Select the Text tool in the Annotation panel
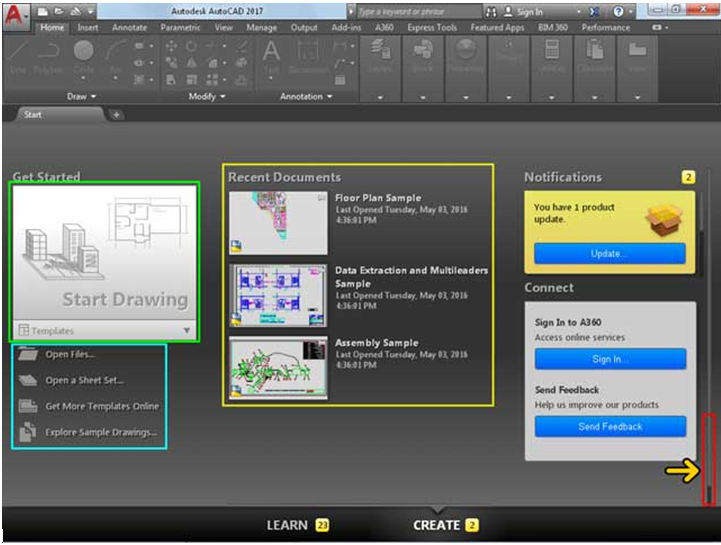Image resolution: width=721 pixels, height=545 pixels. point(271,57)
